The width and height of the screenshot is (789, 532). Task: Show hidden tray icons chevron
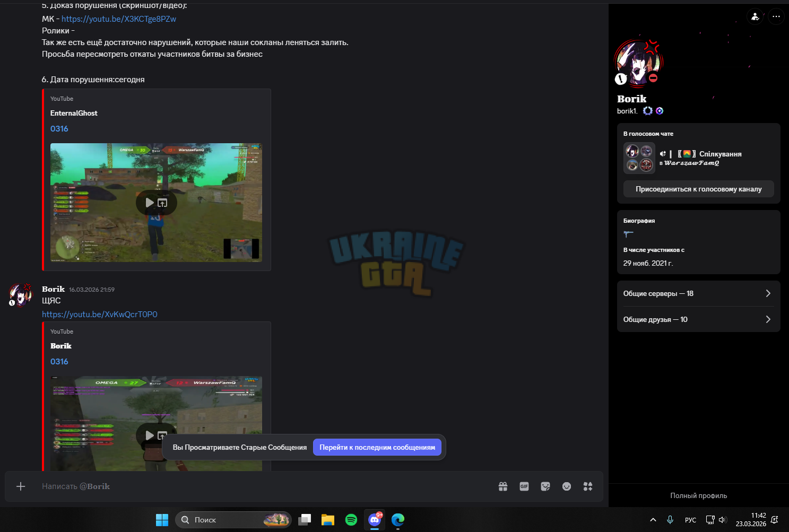pos(653,520)
